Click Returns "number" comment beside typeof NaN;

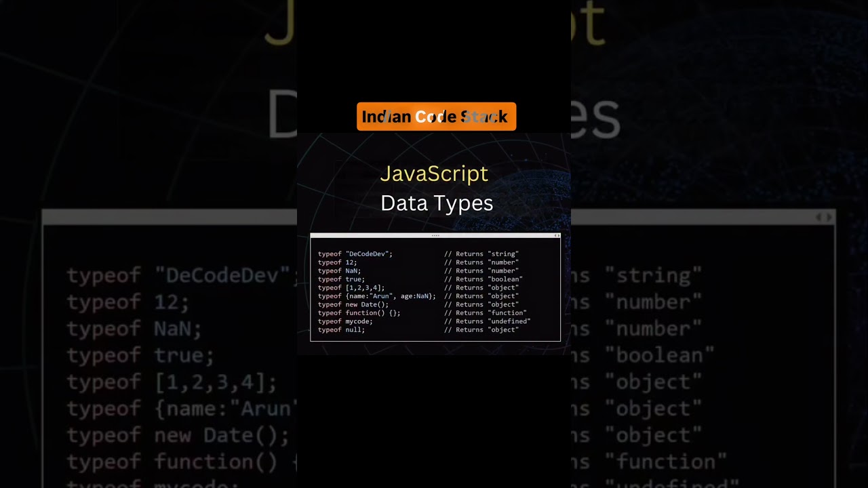coord(481,271)
